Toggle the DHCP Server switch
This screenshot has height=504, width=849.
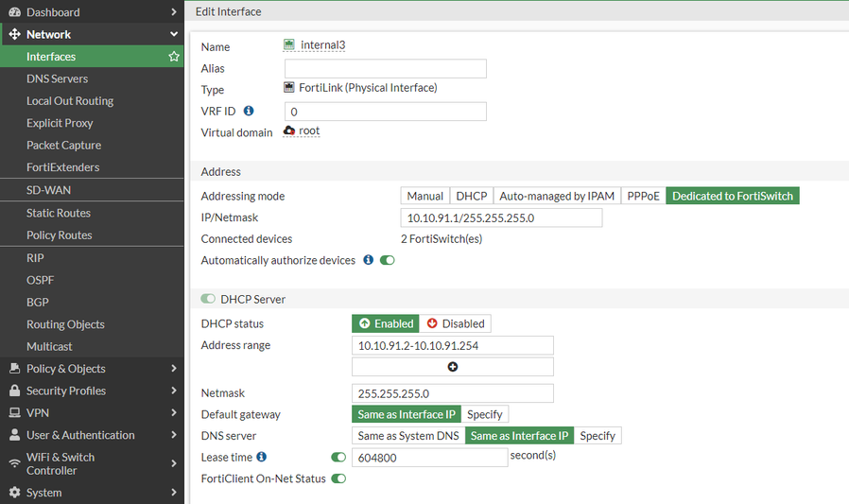pos(208,299)
